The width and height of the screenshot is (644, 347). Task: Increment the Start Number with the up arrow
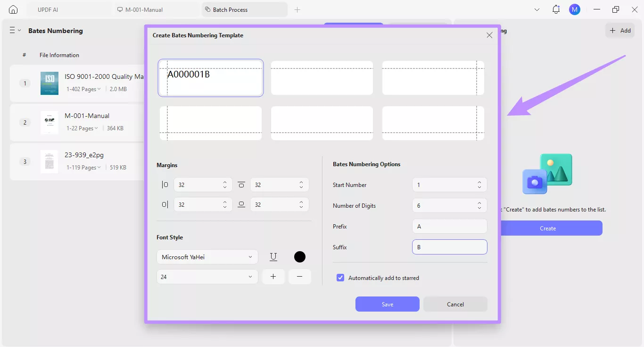coord(479,182)
